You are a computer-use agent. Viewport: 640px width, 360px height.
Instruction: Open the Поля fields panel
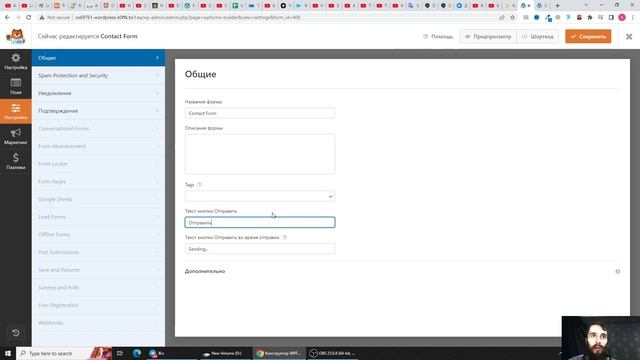(x=16, y=86)
